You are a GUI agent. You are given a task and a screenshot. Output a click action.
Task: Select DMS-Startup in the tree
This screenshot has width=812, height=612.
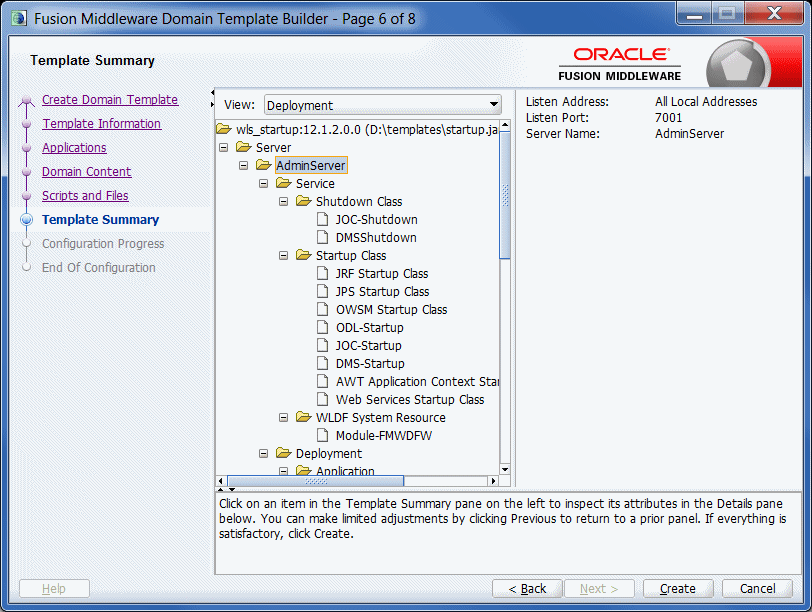[x=370, y=363]
